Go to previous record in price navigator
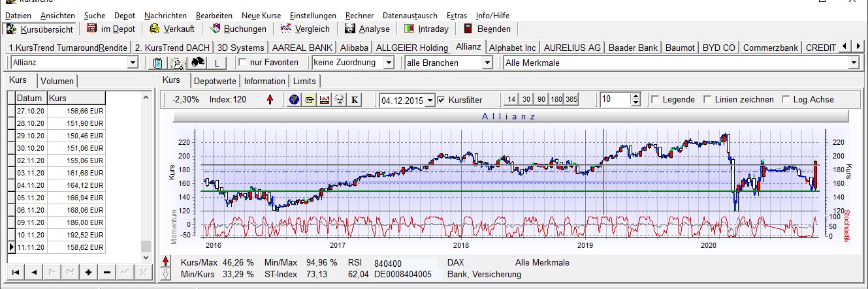 click(33, 271)
